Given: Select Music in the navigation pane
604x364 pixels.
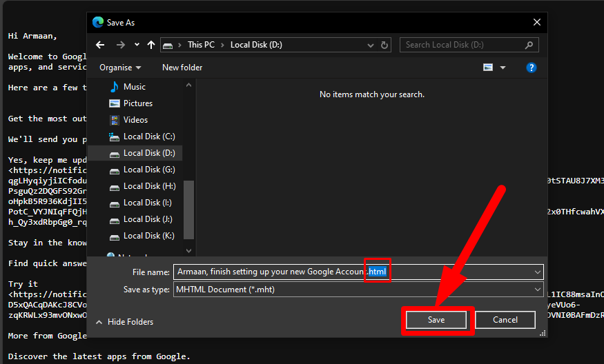Looking at the screenshot, I should click(x=134, y=87).
